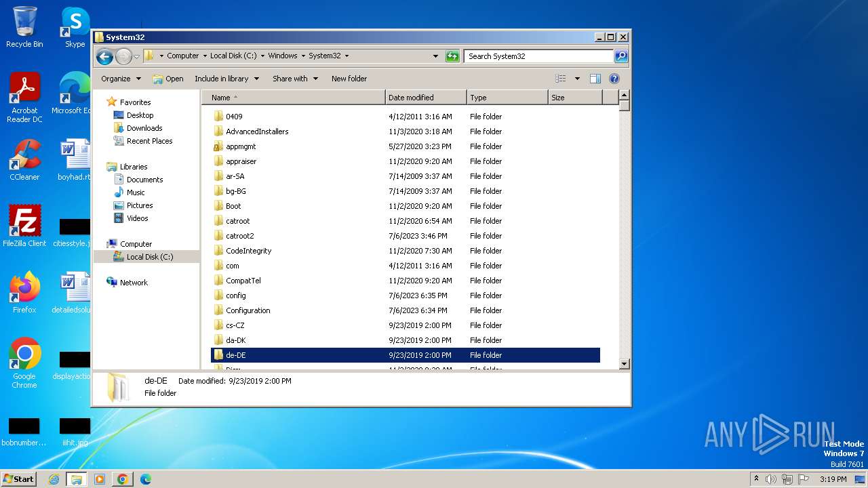Screen dimensions: 868x488
Task: Select Downloads in Favorites sidebar
Action: click(144, 128)
